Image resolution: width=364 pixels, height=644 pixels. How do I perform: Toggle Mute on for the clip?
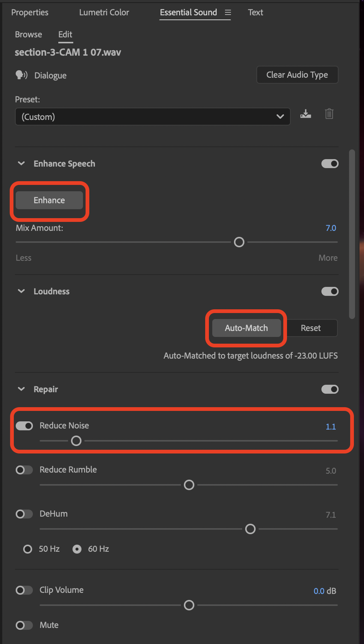point(24,625)
